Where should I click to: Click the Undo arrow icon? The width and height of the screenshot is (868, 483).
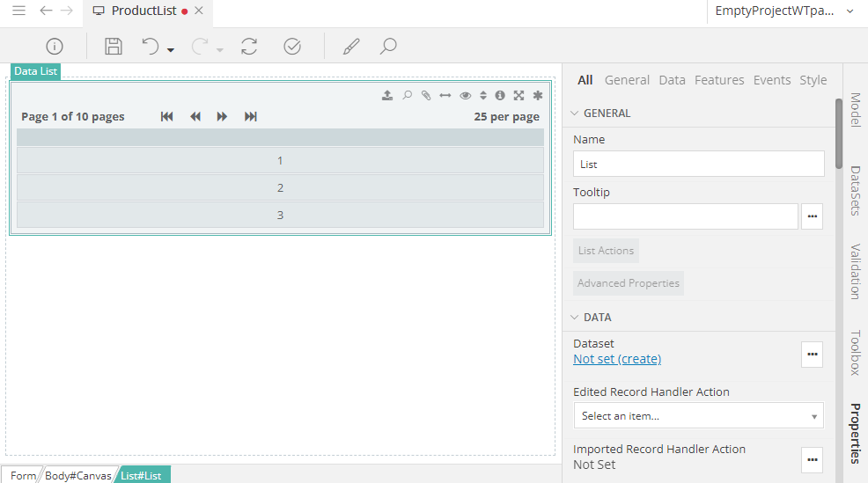click(x=151, y=47)
